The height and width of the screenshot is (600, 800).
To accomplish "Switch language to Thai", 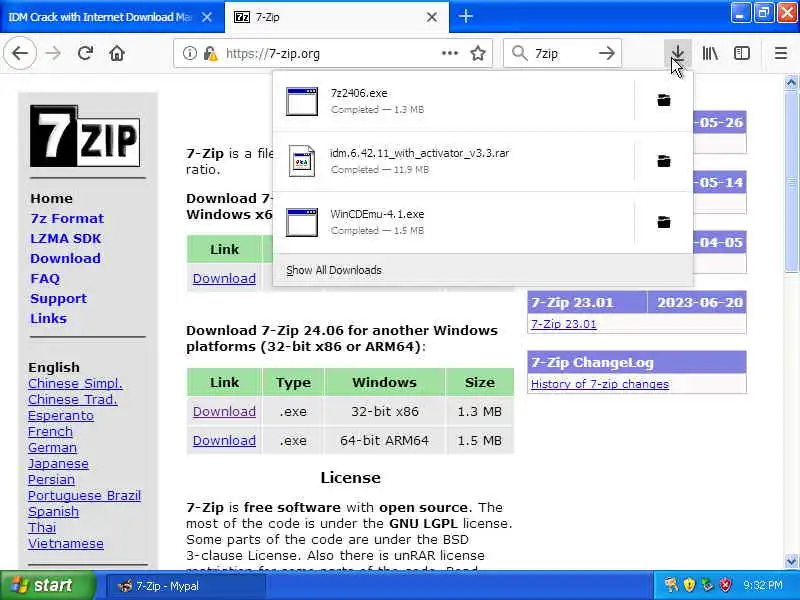I will pos(42,528).
